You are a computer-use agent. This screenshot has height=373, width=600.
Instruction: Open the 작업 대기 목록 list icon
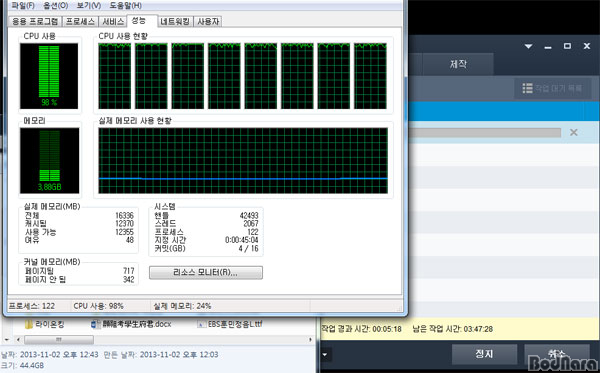(528, 88)
